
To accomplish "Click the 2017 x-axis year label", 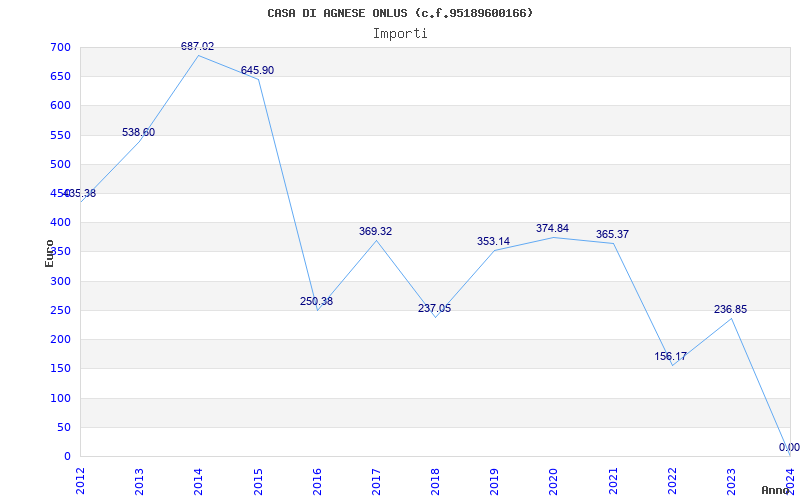I will click(x=376, y=480).
